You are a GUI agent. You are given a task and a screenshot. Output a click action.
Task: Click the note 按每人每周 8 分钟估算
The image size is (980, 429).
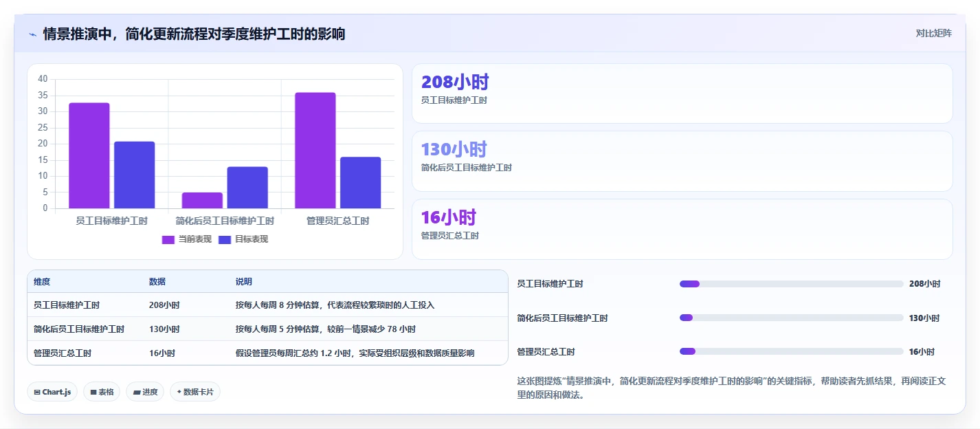coord(278,305)
